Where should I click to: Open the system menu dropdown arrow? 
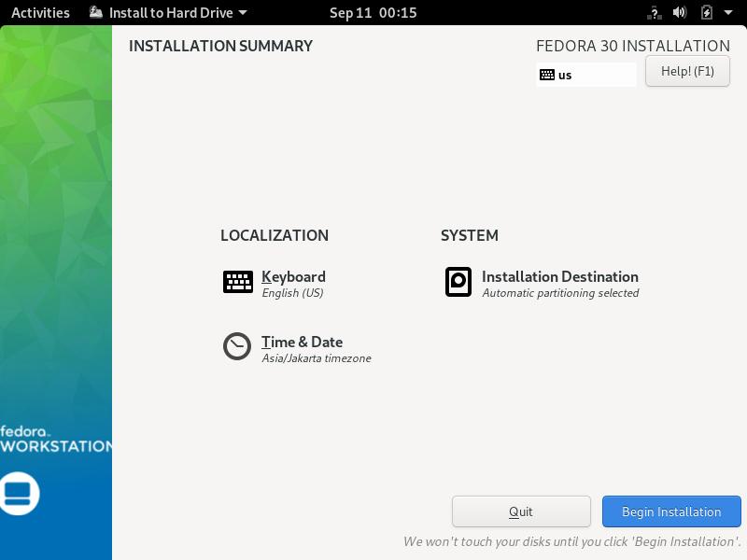coord(728,13)
